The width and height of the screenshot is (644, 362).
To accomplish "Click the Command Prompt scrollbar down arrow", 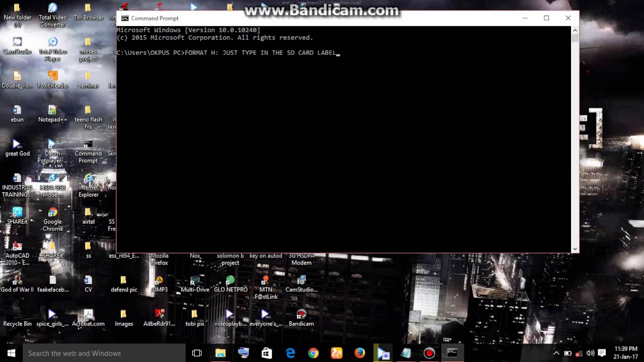I will pyautogui.click(x=575, y=248).
